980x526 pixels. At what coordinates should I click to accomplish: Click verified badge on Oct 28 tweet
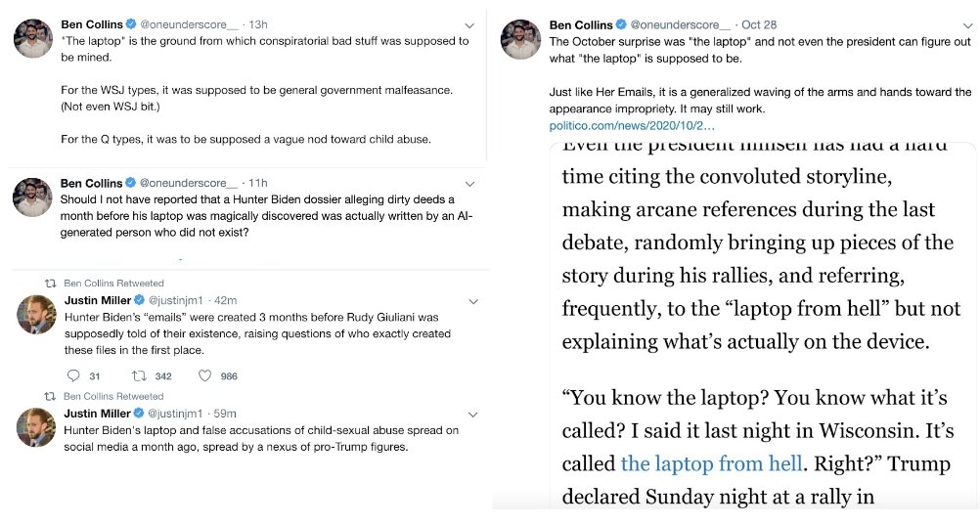tap(621, 24)
